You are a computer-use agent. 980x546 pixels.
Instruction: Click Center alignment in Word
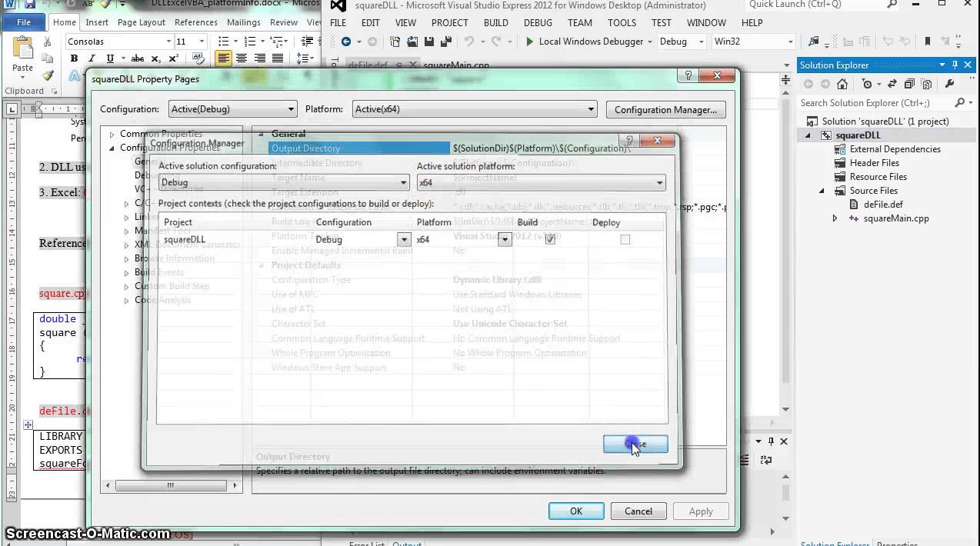tap(242, 58)
